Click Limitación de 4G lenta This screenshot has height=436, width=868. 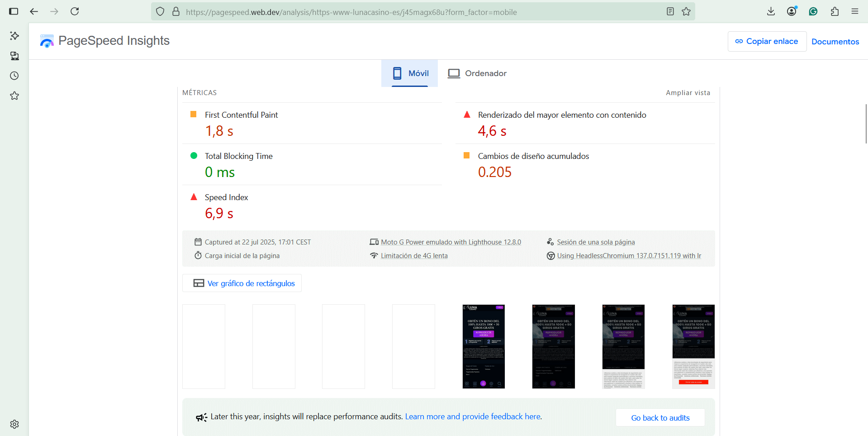(414, 256)
